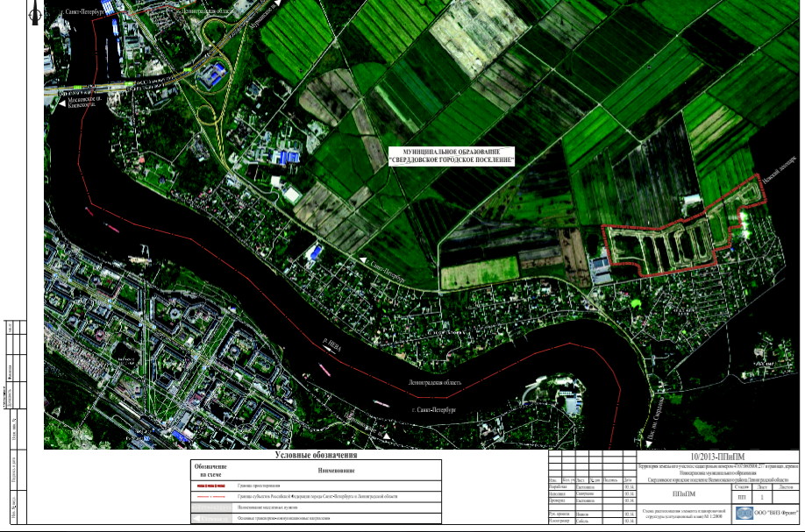Click the "Обозначение на схеме" column header

209,470
